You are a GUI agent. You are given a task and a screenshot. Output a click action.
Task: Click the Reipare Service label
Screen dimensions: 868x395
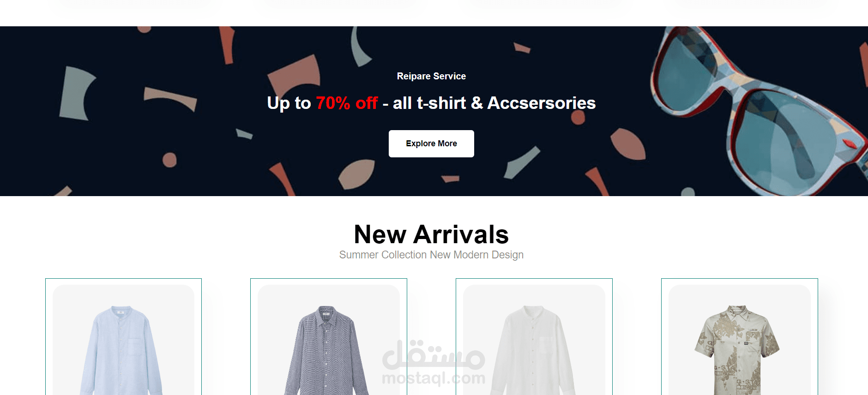click(x=431, y=76)
